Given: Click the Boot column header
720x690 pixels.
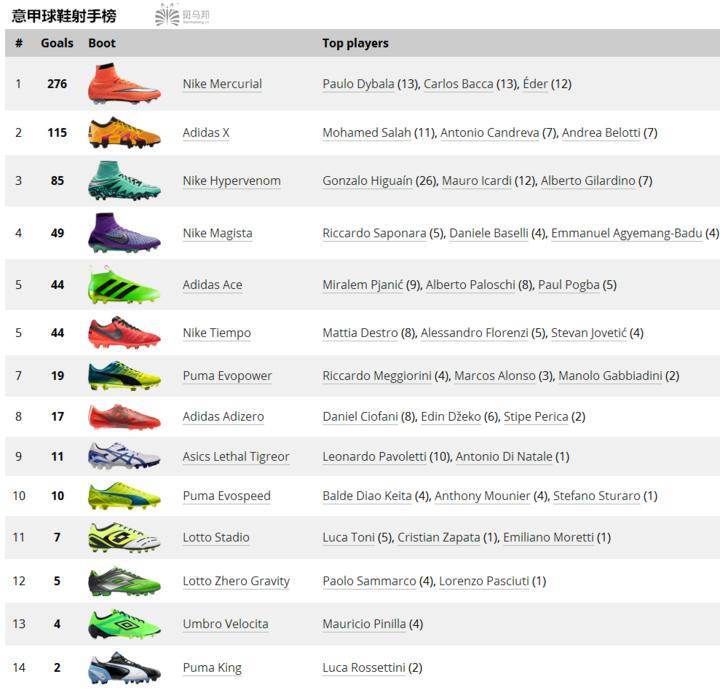Looking at the screenshot, I should click(102, 43).
